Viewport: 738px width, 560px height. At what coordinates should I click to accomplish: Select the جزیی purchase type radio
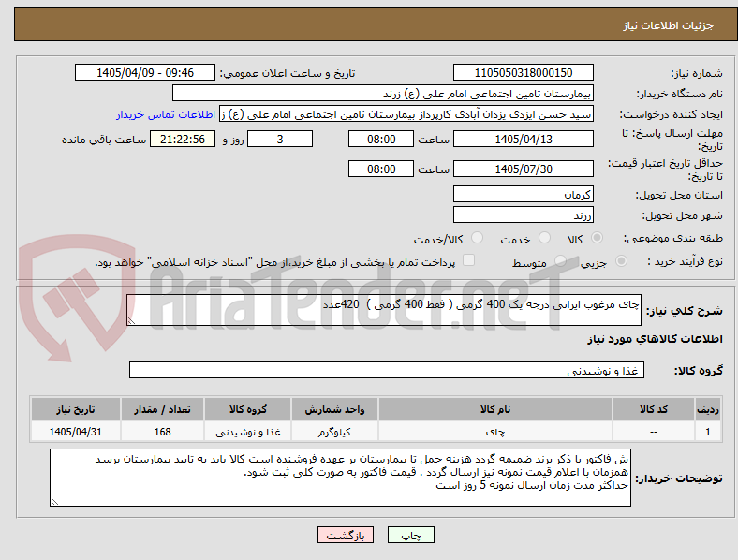tap(621, 260)
